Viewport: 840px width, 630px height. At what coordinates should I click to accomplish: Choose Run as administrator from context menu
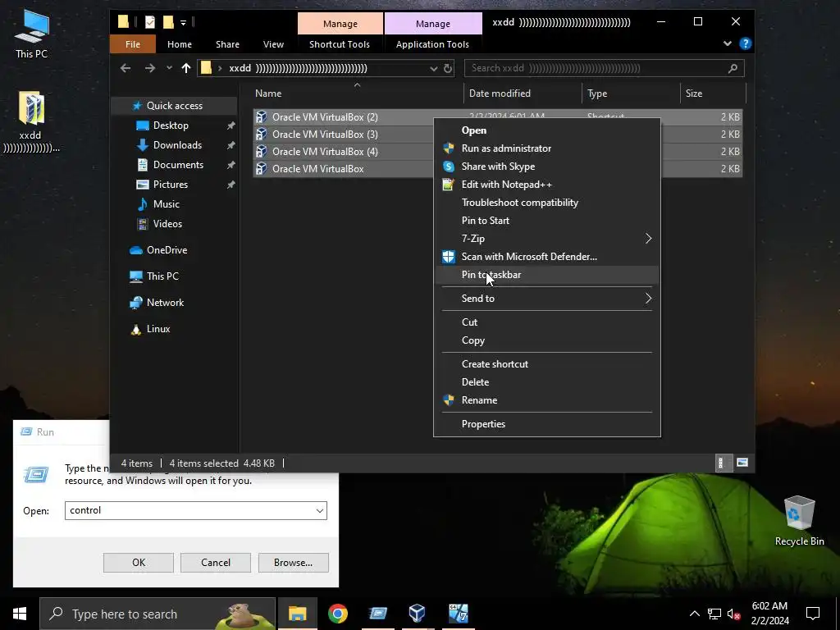pos(546,148)
